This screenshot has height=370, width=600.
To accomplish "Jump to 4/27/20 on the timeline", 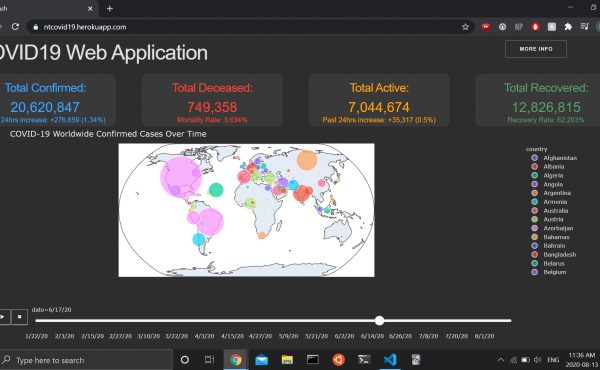I will 260,336.
